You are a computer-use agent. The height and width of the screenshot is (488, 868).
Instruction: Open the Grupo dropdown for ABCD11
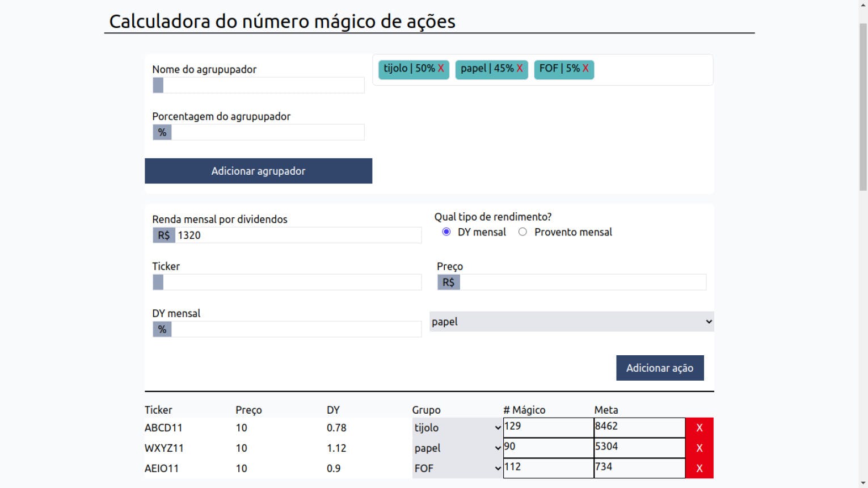[457, 427]
